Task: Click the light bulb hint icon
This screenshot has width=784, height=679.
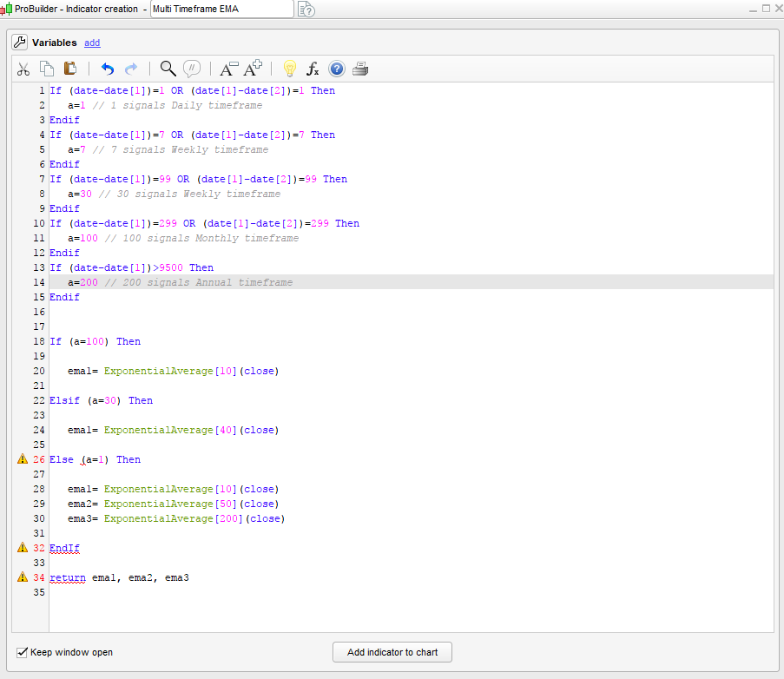Action: tap(290, 69)
